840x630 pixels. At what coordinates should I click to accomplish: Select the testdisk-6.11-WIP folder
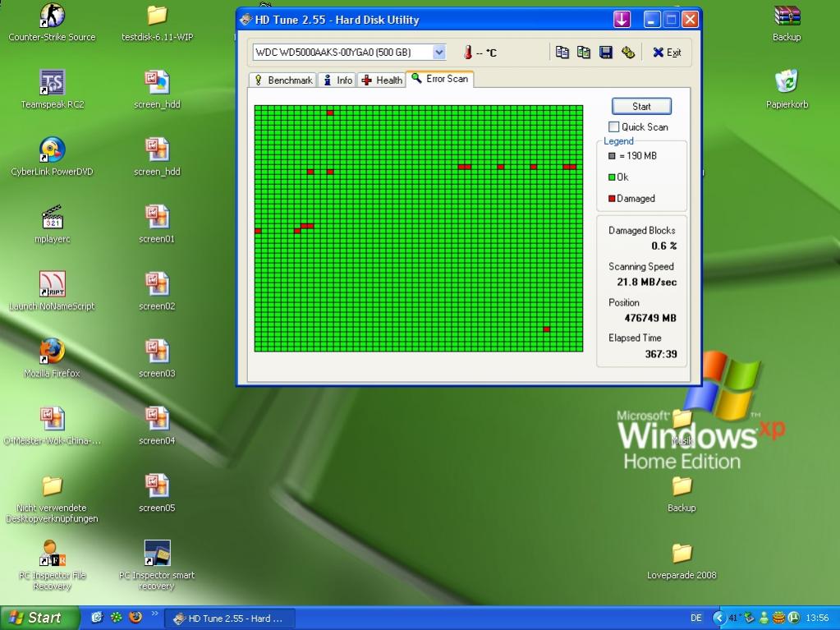[x=157, y=22]
